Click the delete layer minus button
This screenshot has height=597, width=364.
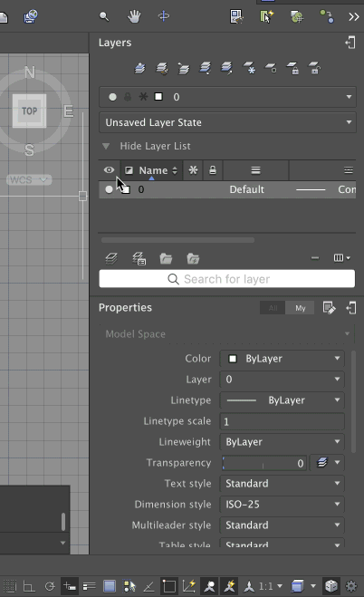[315, 258]
